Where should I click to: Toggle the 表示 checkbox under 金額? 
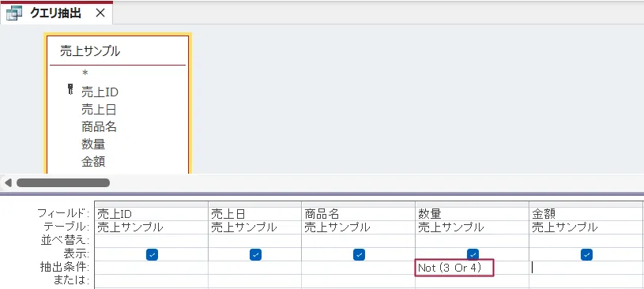point(586,255)
